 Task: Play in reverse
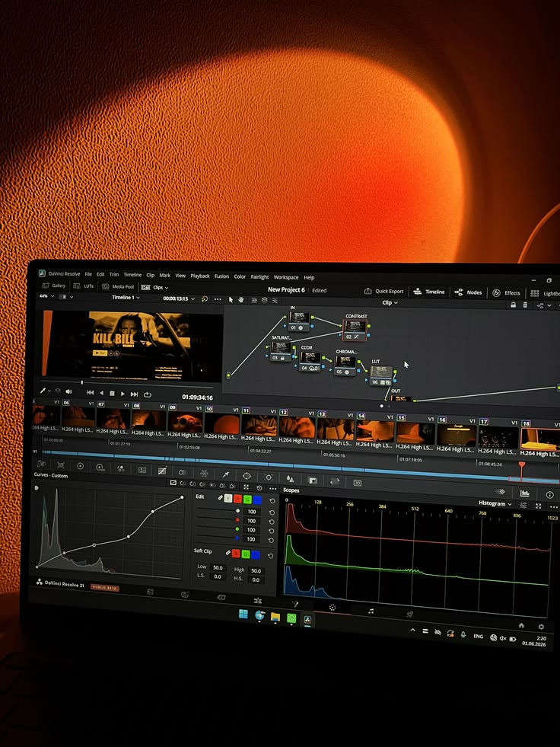101,393
